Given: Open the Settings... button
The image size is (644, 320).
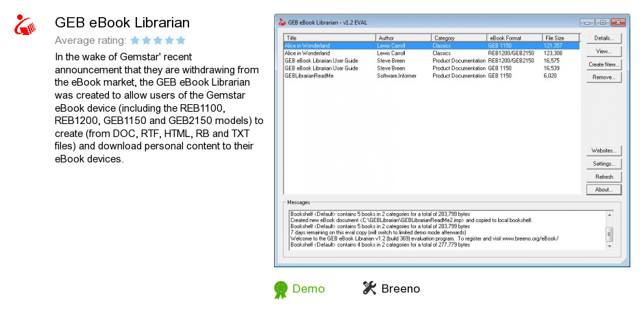Looking at the screenshot, I should pyautogui.click(x=604, y=164).
